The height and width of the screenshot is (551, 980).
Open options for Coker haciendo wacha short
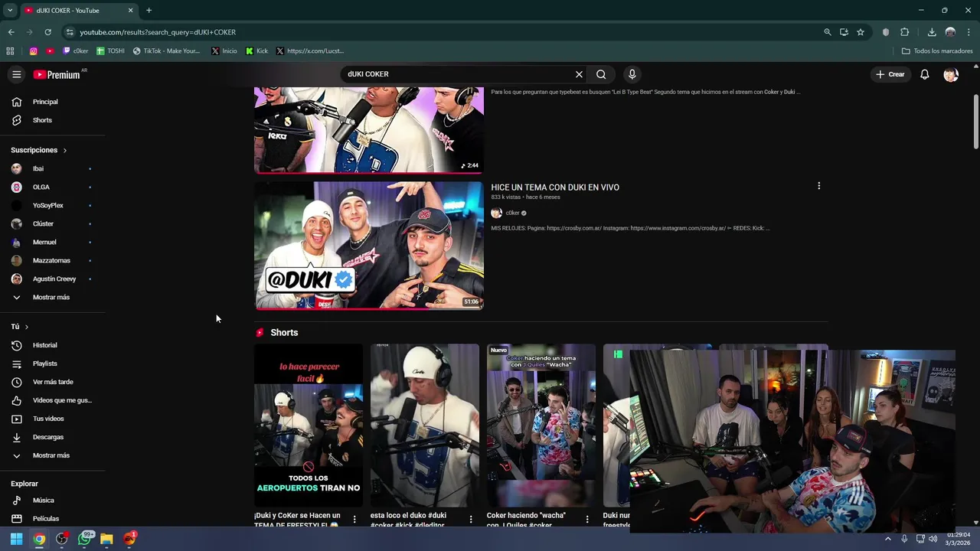(587, 519)
